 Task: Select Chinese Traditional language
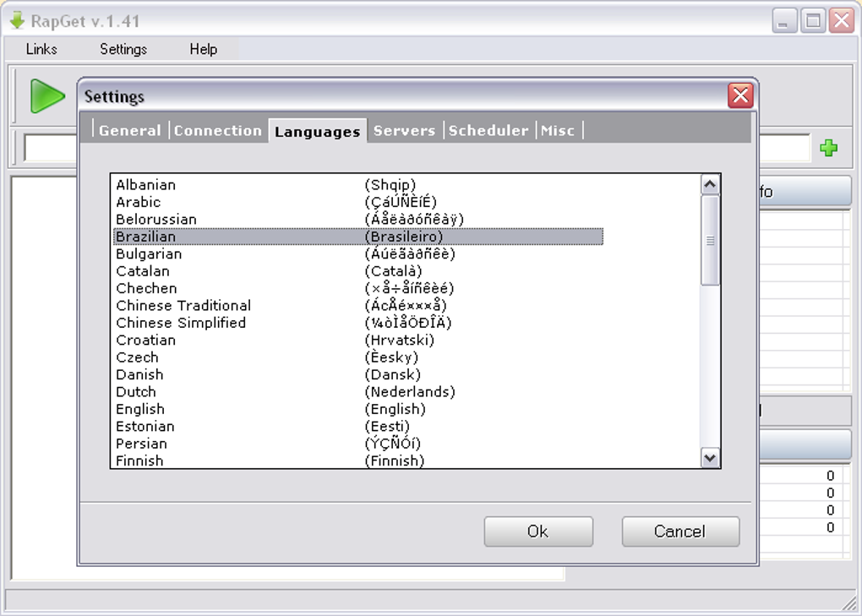tap(183, 306)
